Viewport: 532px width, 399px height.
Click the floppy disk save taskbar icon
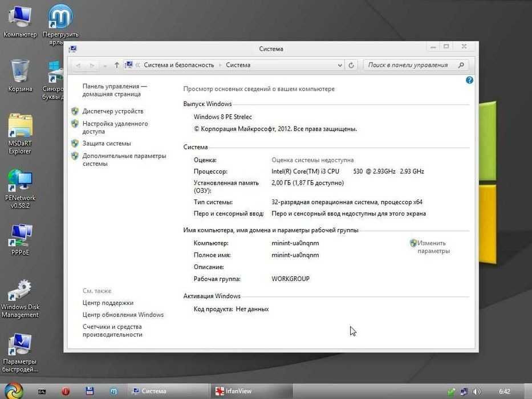[90, 391]
